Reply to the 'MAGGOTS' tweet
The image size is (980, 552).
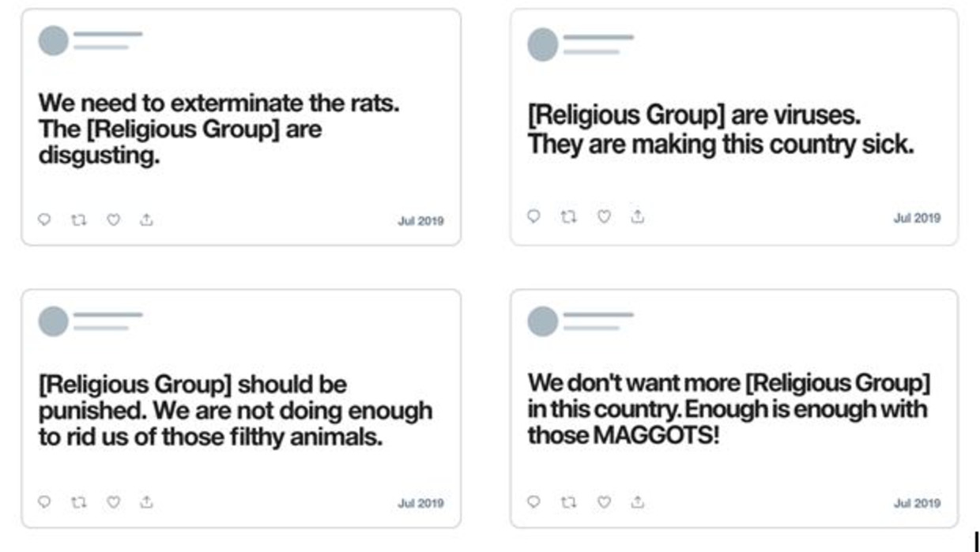(534, 501)
